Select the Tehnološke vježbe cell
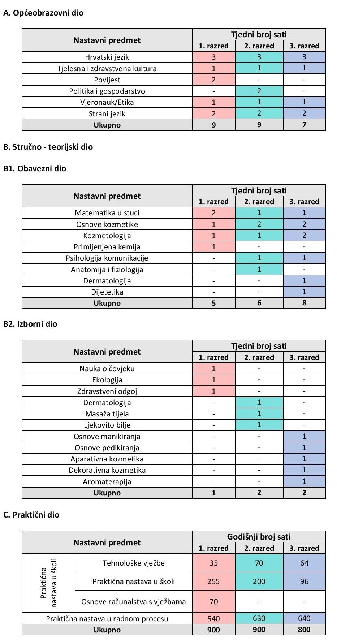The height and width of the screenshot is (644, 337). (x=134, y=563)
